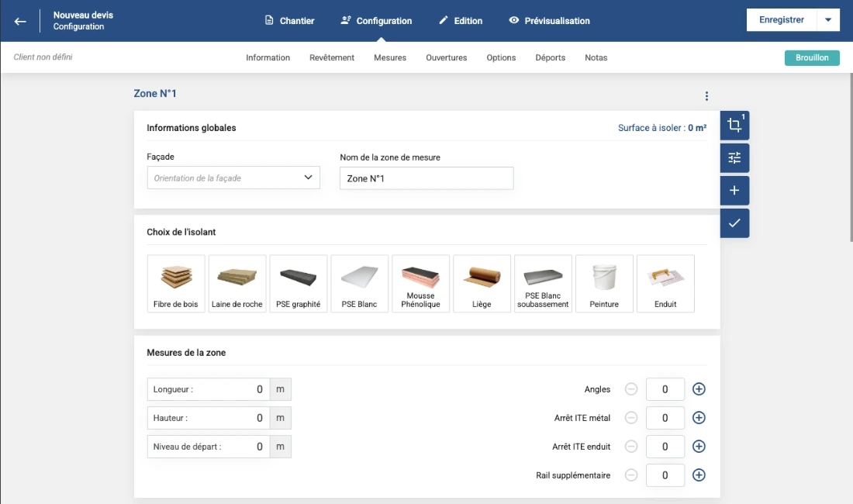
Task: Increase the Angles count
Action: click(699, 389)
